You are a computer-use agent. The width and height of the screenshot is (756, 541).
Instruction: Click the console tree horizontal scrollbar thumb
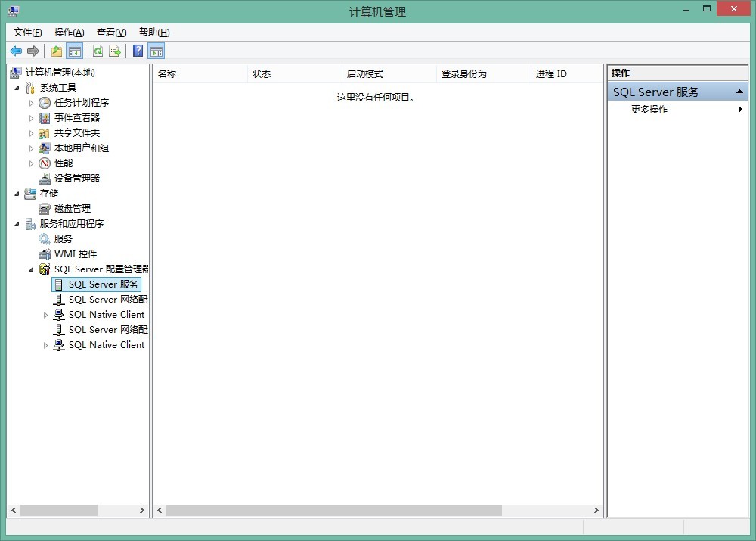59,510
